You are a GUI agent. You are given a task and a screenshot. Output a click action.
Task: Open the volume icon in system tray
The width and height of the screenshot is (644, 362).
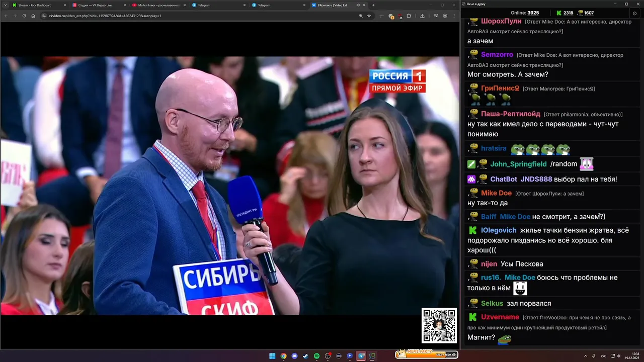coord(618,356)
